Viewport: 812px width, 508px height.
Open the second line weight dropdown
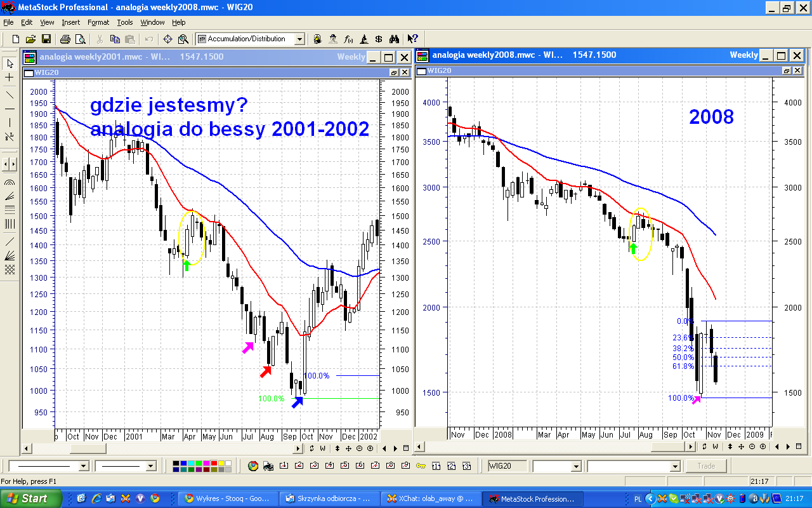tap(151, 466)
